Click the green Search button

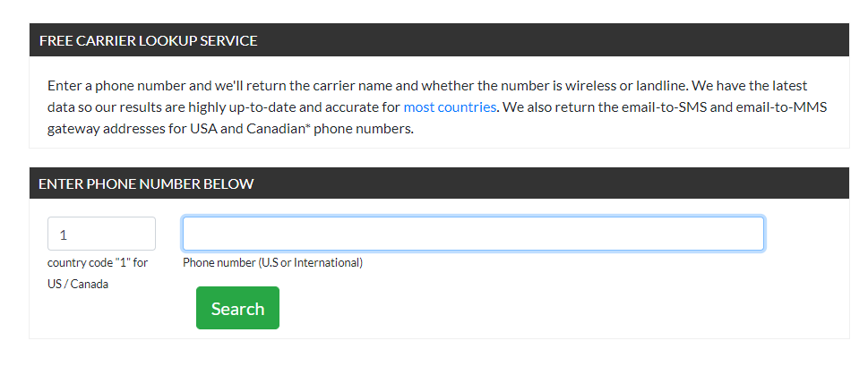tap(237, 308)
